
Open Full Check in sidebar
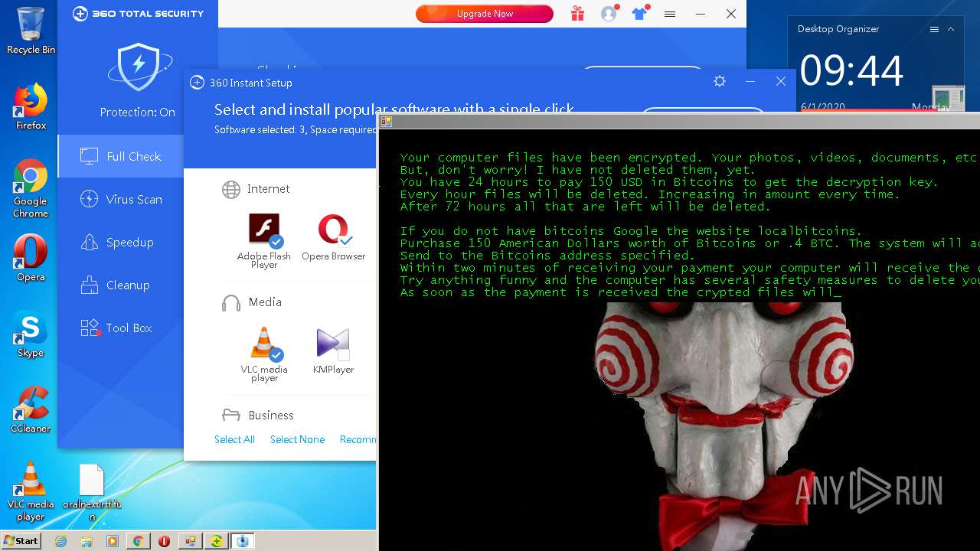click(x=121, y=156)
